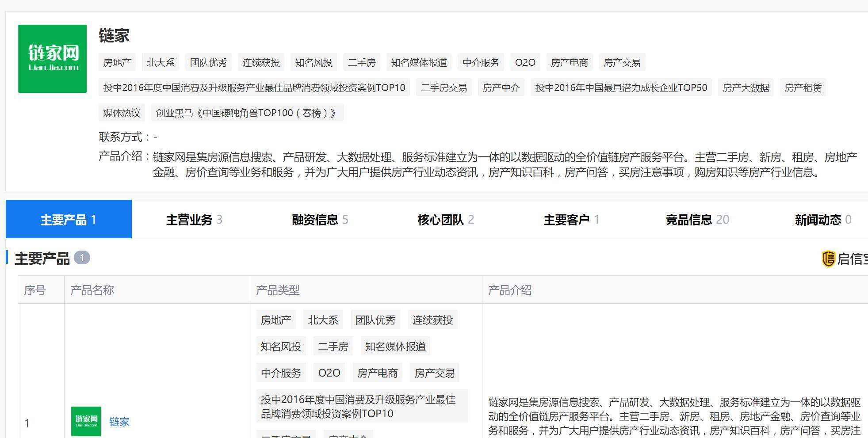
Task: Click header tag 投中2016年度中国消费及升级服务产业 TOP10
Action: pyautogui.click(x=254, y=88)
